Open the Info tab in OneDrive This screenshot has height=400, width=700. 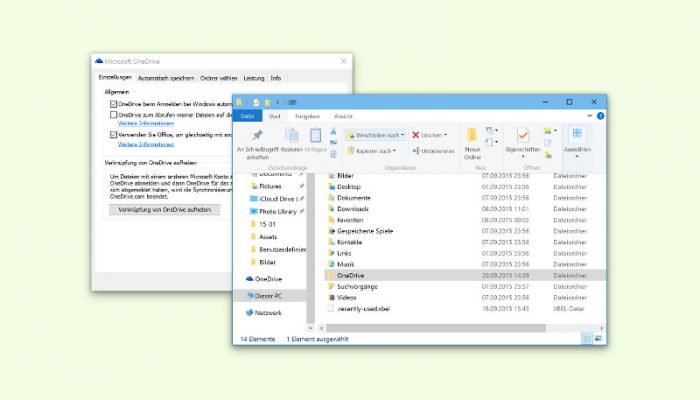(x=275, y=78)
